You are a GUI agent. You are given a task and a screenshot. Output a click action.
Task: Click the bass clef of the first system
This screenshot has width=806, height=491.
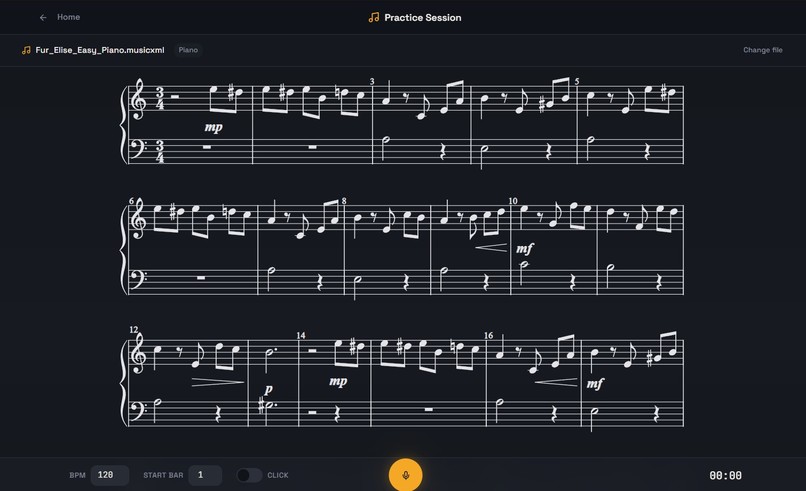(x=138, y=149)
